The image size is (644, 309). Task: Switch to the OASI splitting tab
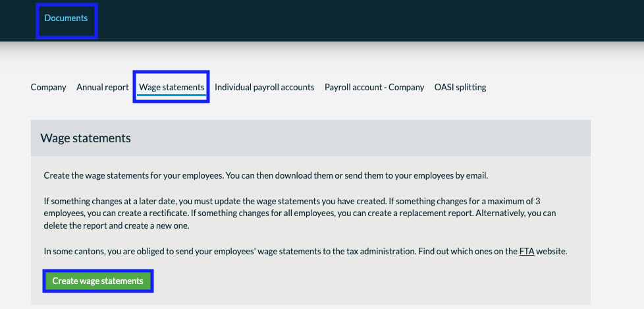coord(460,87)
